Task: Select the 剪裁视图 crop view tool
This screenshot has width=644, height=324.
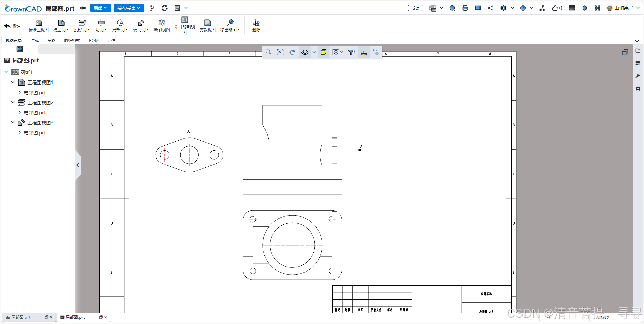Action: pos(208,25)
